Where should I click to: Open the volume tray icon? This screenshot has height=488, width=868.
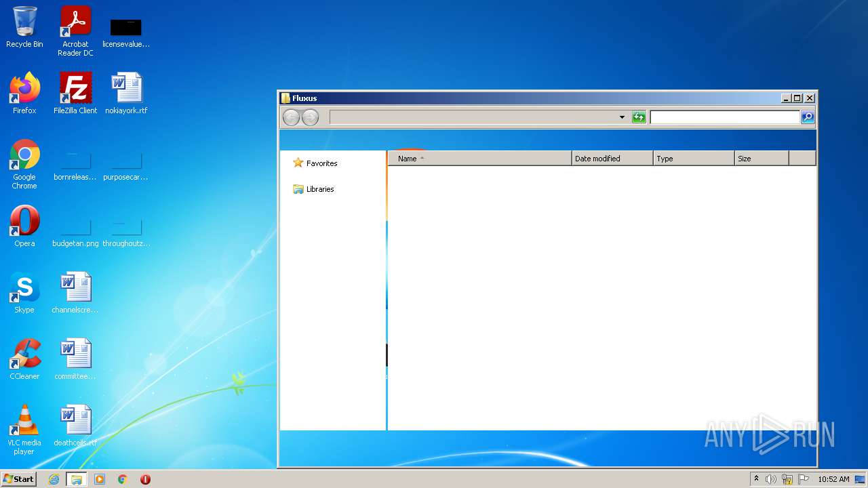(x=771, y=479)
